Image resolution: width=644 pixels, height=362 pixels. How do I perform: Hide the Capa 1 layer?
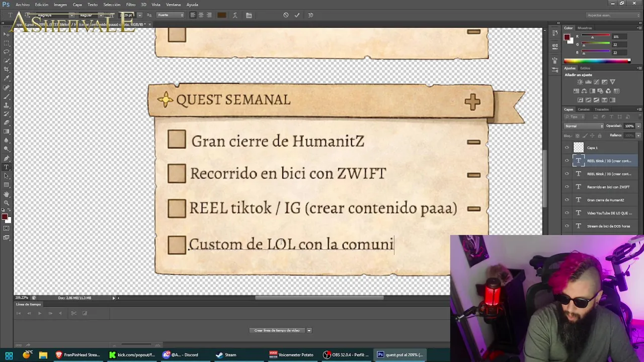tap(567, 148)
